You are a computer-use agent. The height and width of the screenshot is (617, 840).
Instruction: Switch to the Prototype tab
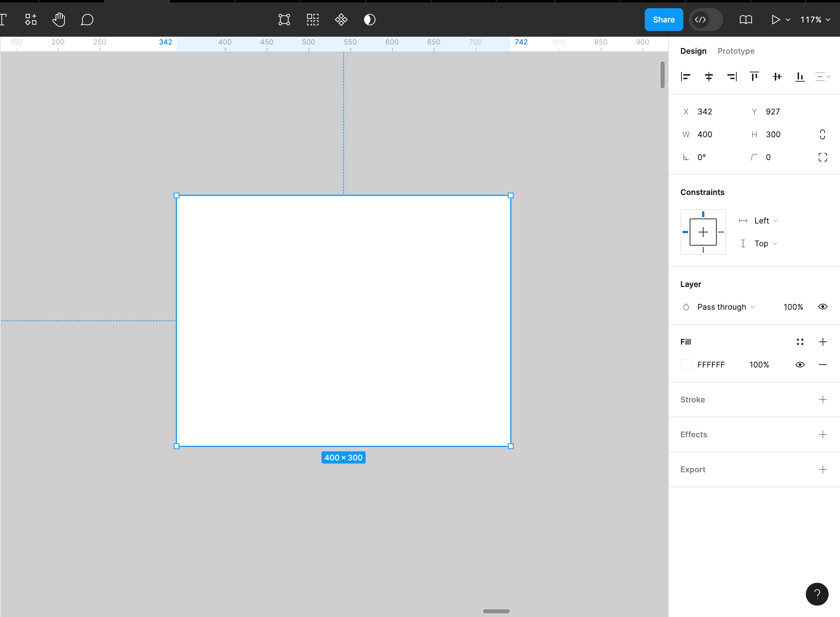[736, 51]
